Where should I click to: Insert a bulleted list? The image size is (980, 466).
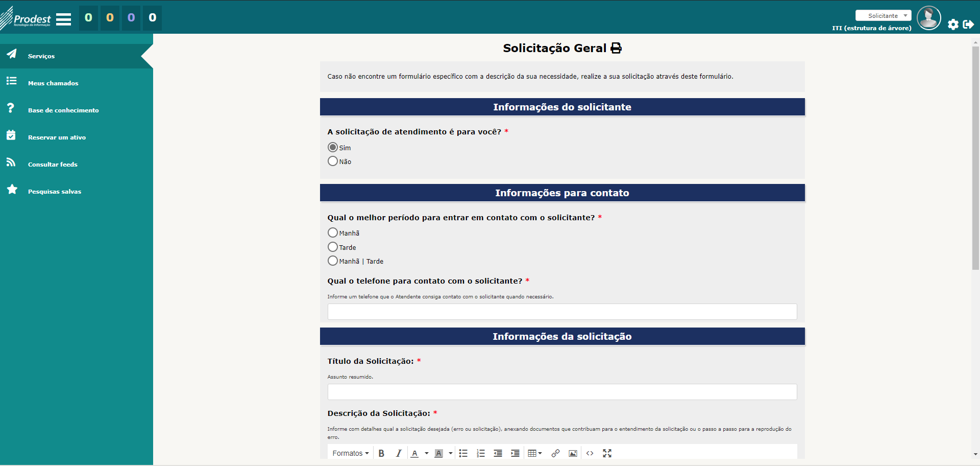tap(463, 453)
